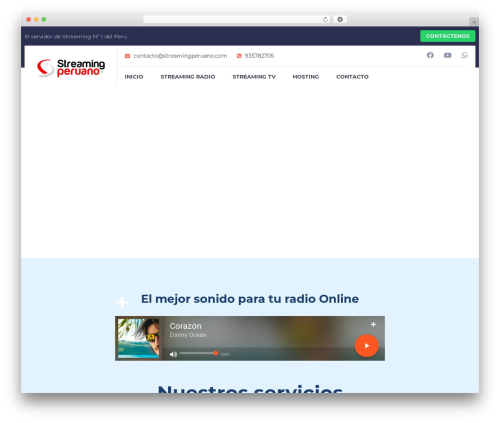Mute the player via speaker icon
Image resolution: width=500 pixels, height=423 pixels.
pyautogui.click(x=173, y=354)
